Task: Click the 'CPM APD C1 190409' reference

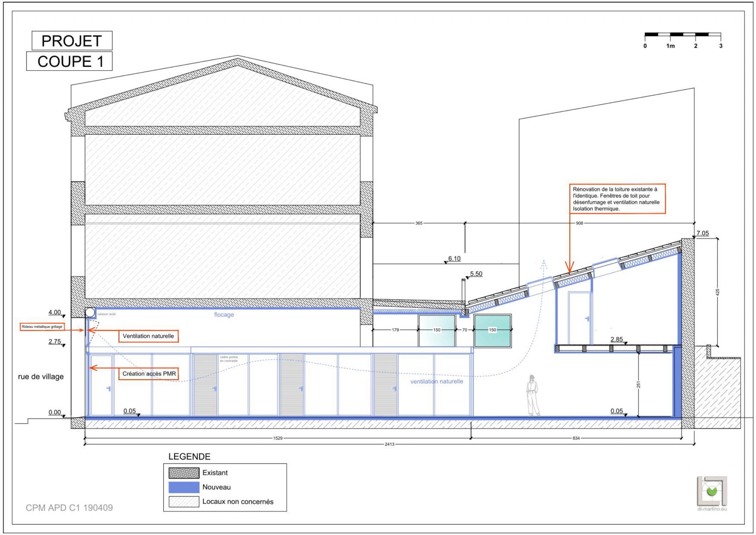Action: click(69, 508)
